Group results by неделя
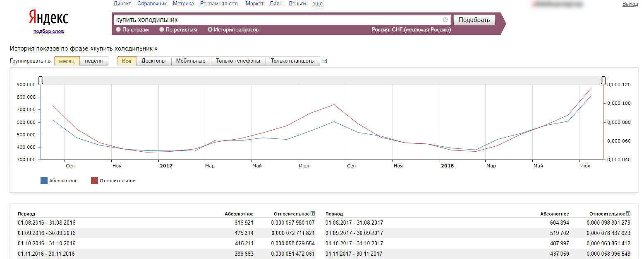 [x=94, y=61]
